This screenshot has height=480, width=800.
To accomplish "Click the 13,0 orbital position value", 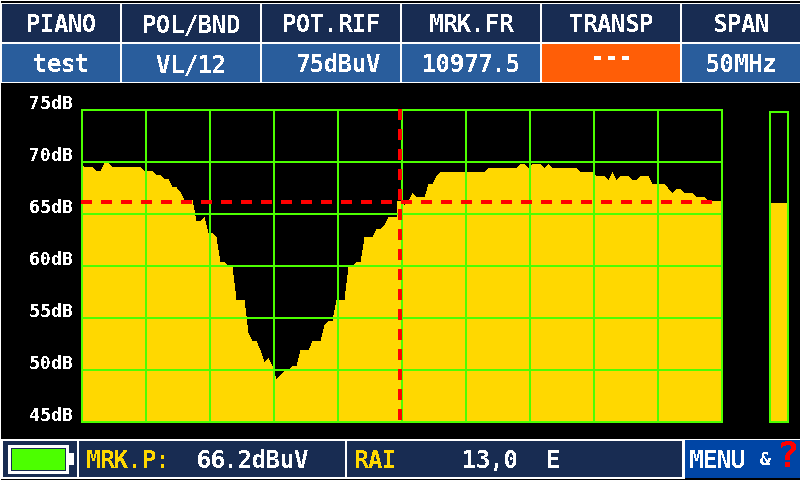I will [x=489, y=460].
